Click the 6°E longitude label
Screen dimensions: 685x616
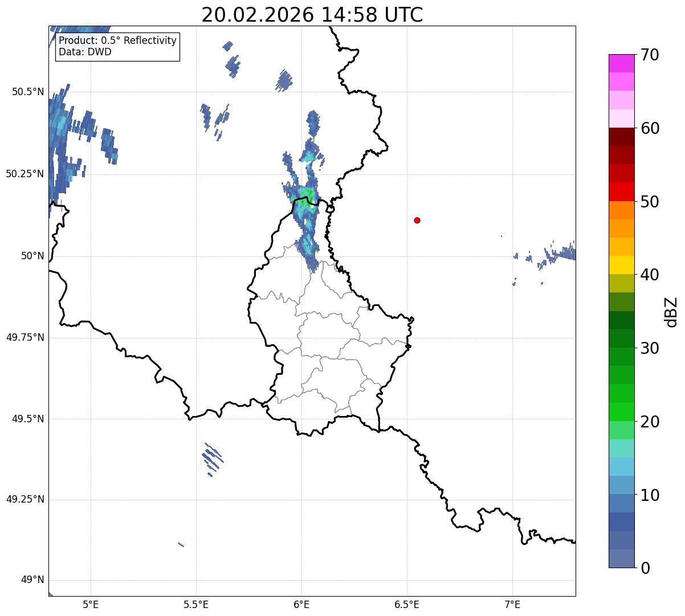(x=301, y=604)
